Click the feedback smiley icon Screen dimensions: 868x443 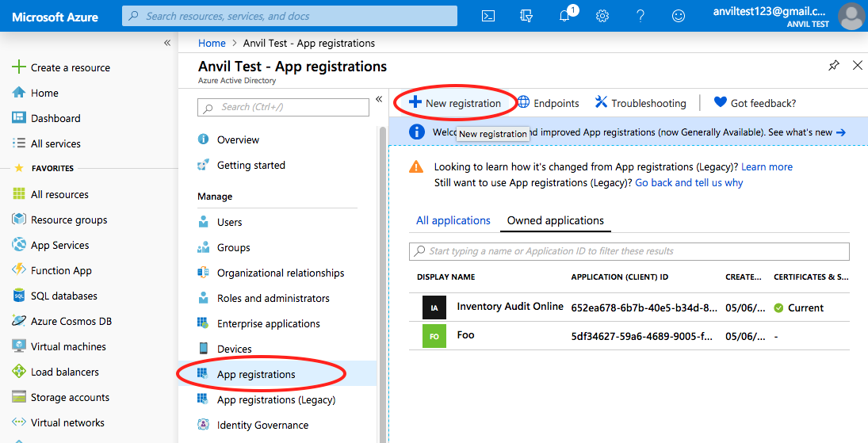(x=678, y=16)
